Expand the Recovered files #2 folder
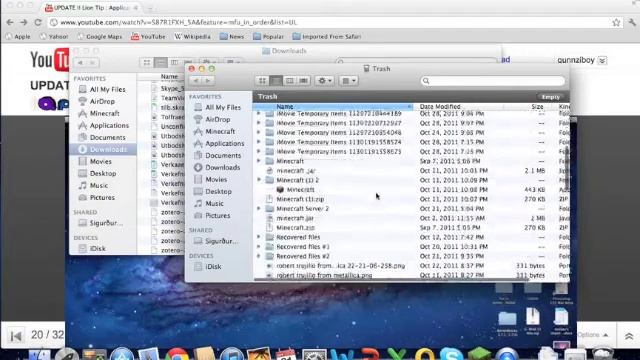 tap(258, 256)
